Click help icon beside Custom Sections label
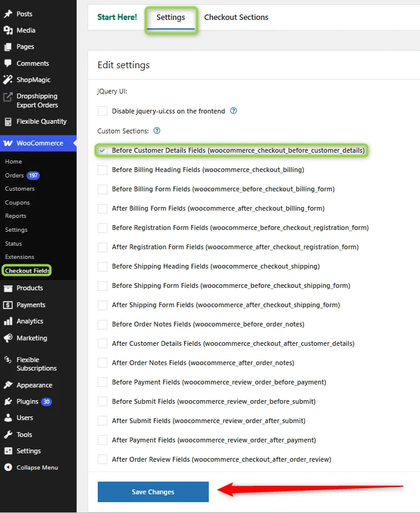 (x=157, y=131)
